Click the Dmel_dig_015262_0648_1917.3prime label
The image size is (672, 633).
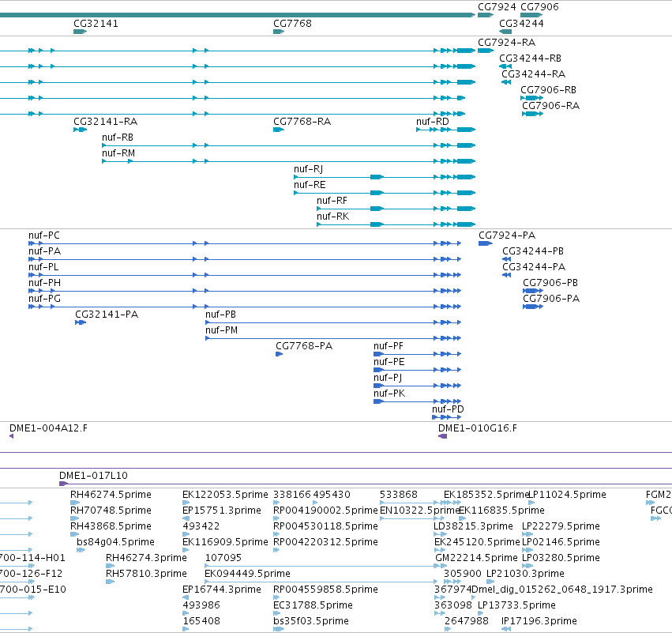click(562, 590)
